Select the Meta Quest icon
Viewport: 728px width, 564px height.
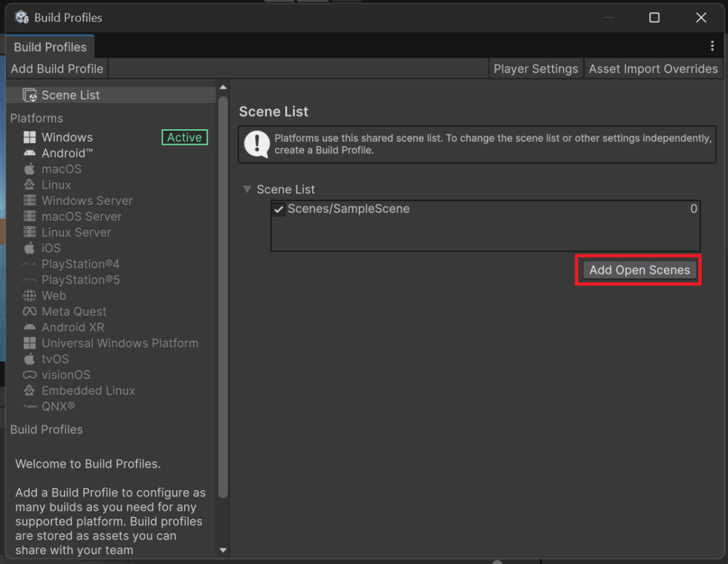point(29,311)
